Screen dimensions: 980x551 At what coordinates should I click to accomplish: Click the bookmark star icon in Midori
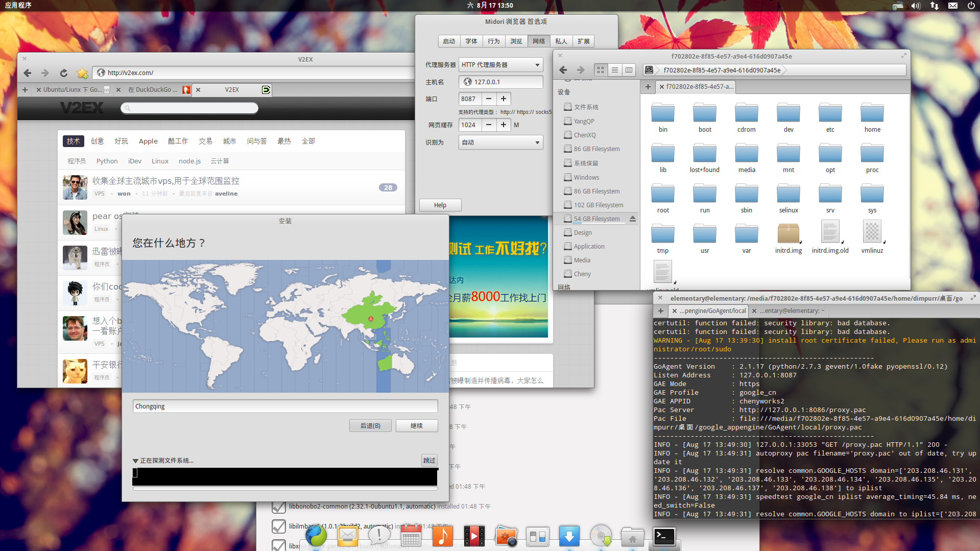tap(82, 73)
